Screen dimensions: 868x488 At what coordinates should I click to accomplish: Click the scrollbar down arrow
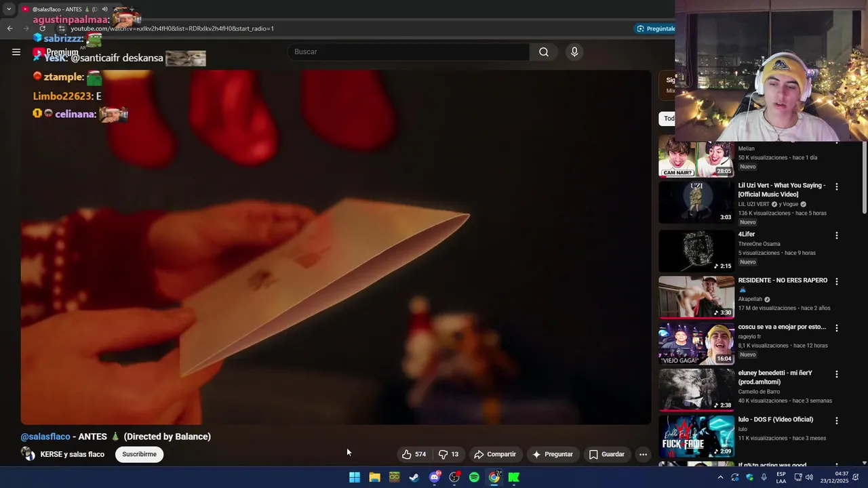pyautogui.click(x=863, y=463)
